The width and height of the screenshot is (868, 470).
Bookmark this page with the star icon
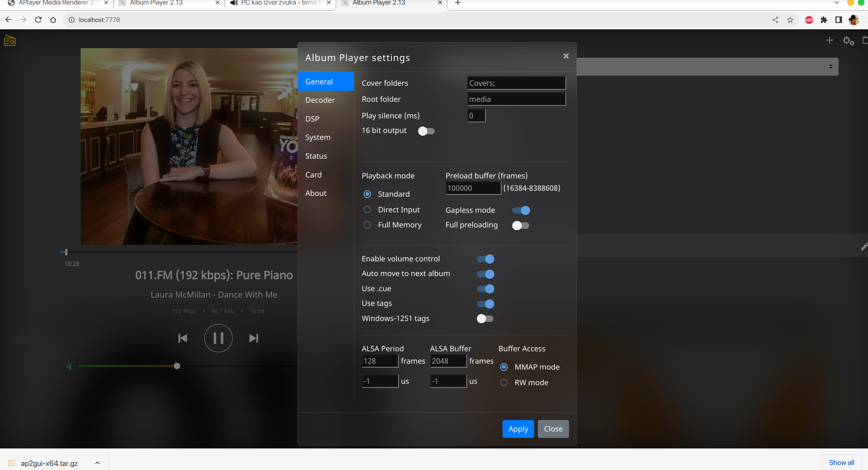(x=790, y=20)
